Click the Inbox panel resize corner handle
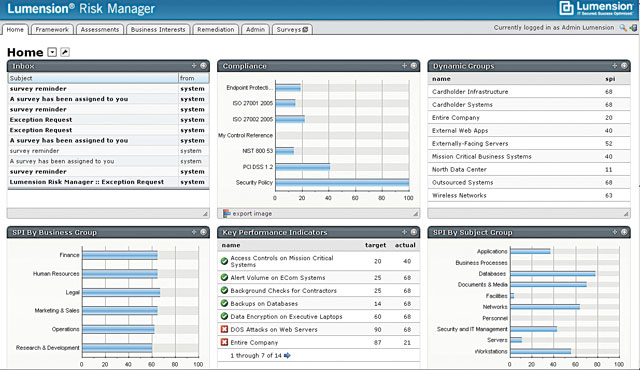The image size is (640, 370). tap(205, 214)
